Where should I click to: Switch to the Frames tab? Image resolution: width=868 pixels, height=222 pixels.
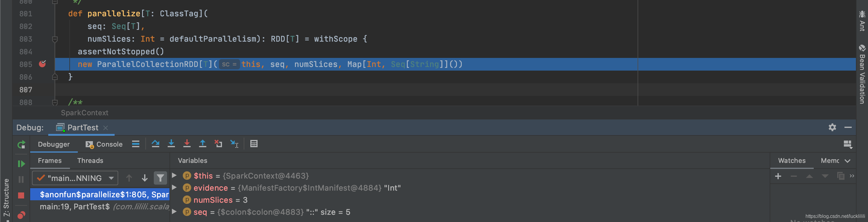click(x=50, y=161)
